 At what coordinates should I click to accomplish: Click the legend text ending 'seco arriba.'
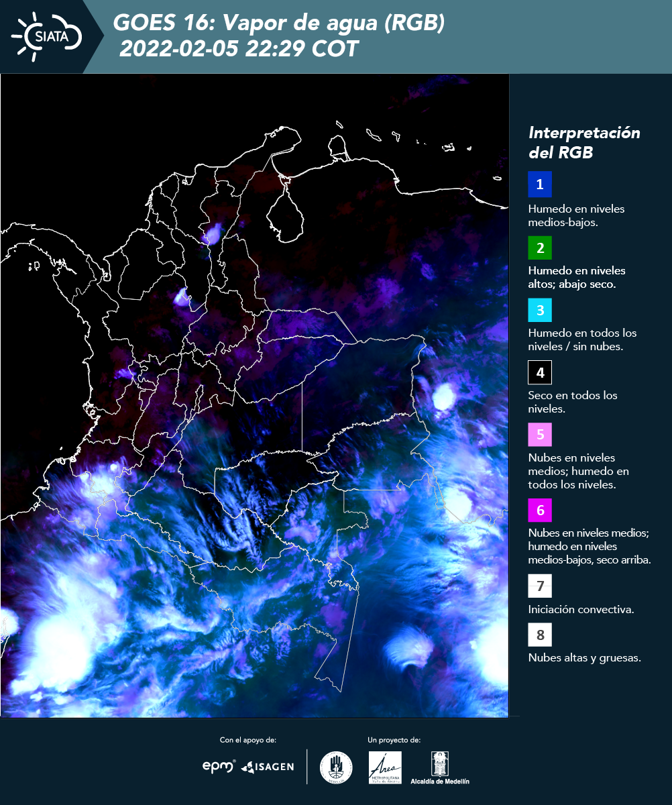click(x=590, y=547)
